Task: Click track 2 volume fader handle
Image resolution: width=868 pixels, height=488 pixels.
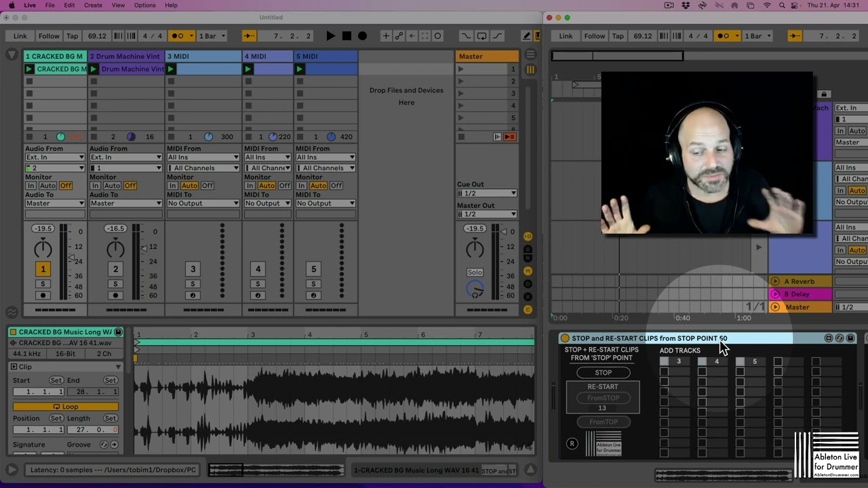Action: [x=144, y=248]
